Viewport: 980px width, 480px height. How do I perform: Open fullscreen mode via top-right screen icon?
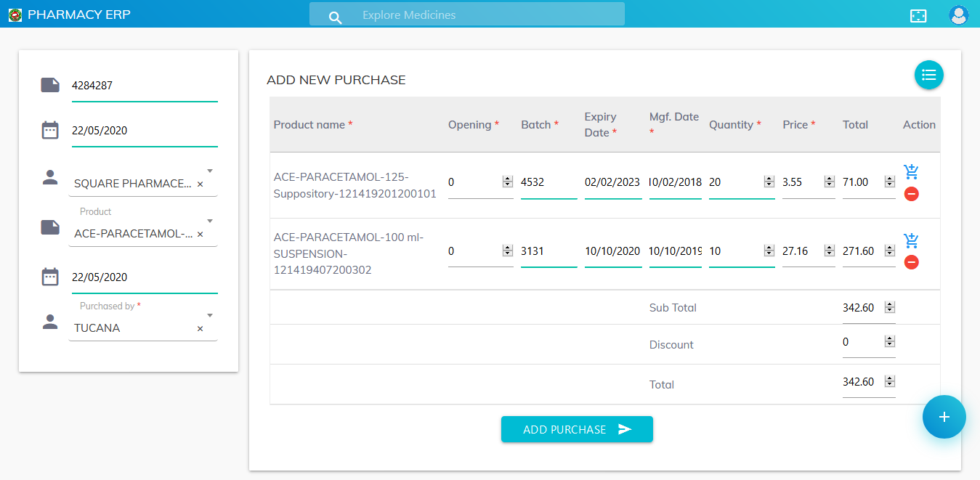(918, 15)
